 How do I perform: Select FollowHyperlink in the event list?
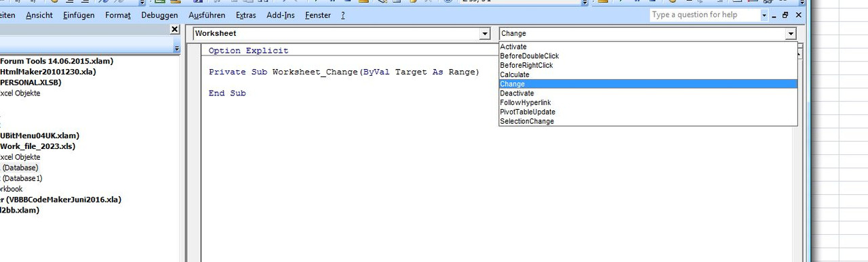coord(648,103)
